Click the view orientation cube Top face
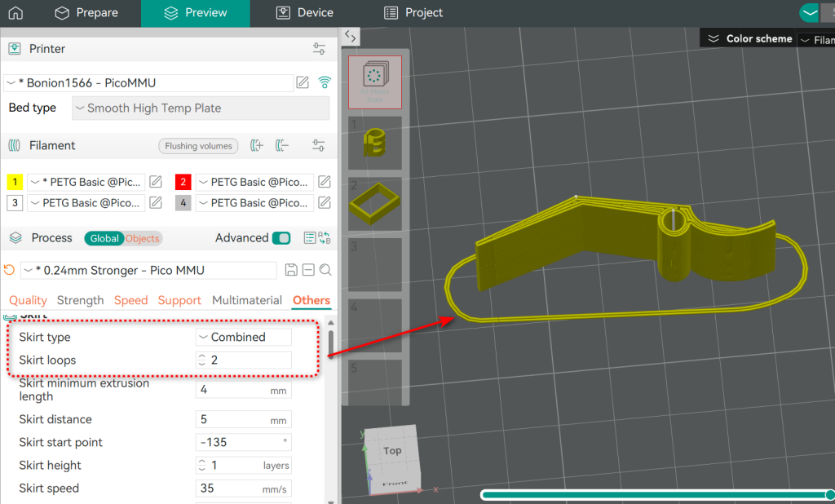 [392, 451]
